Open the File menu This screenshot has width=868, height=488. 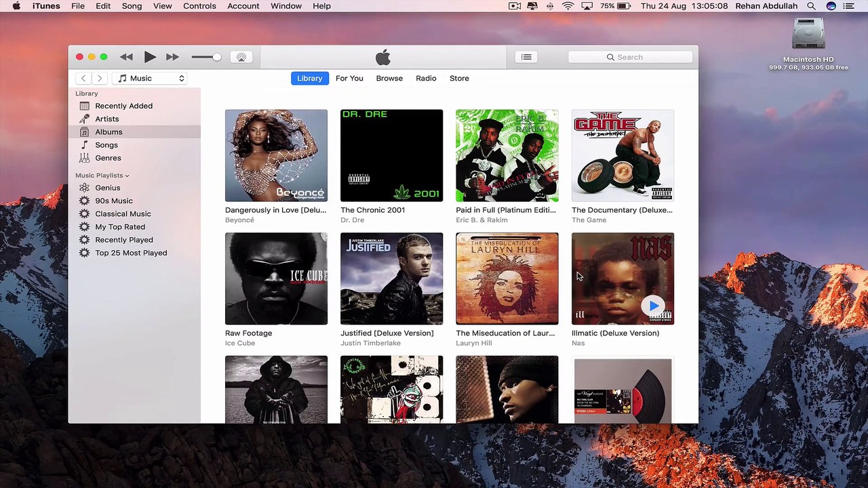click(78, 6)
